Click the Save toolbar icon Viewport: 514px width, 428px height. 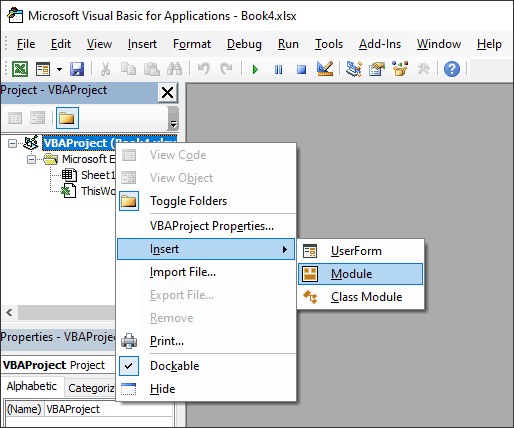click(x=77, y=69)
